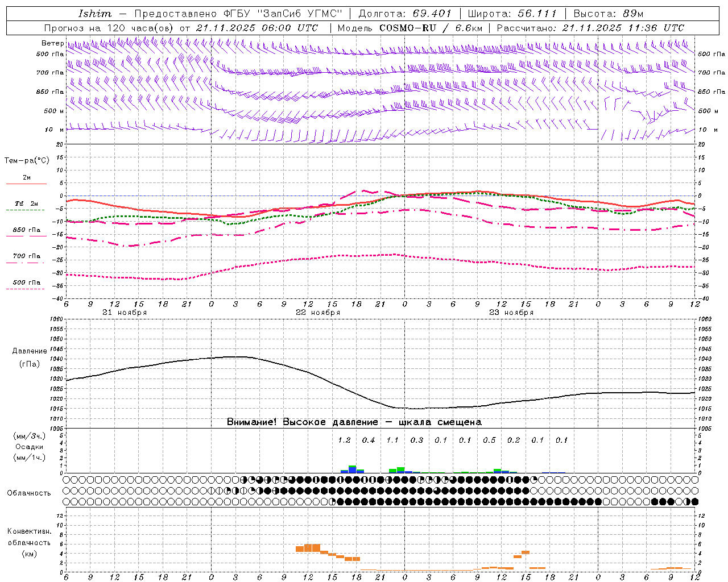
Task: Click the precipitation amount "0.3"
Action: 417,440
